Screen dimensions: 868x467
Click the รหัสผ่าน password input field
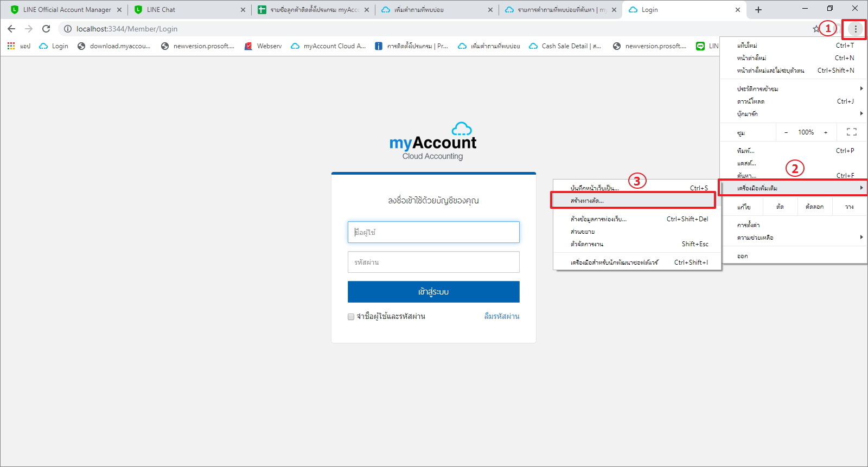click(x=433, y=262)
